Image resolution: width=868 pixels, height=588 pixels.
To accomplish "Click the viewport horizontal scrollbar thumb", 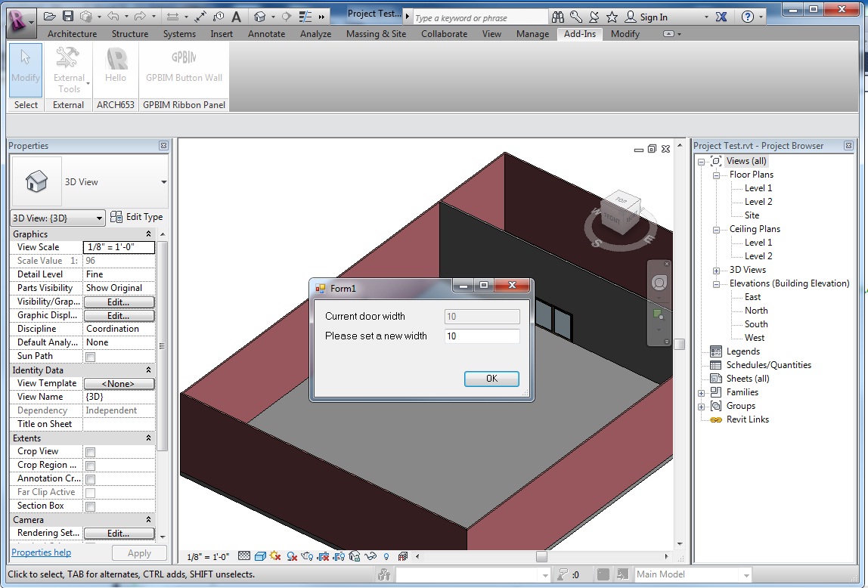I will click(541, 556).
